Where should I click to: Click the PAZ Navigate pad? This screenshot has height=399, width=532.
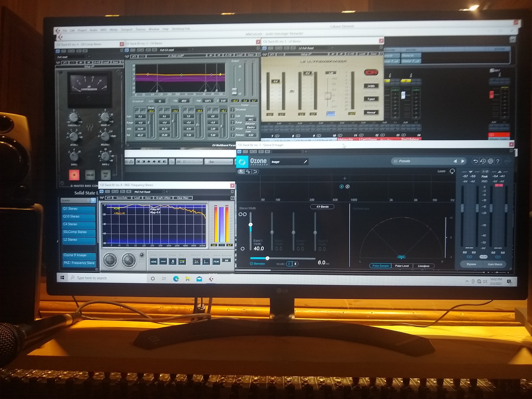110,260
